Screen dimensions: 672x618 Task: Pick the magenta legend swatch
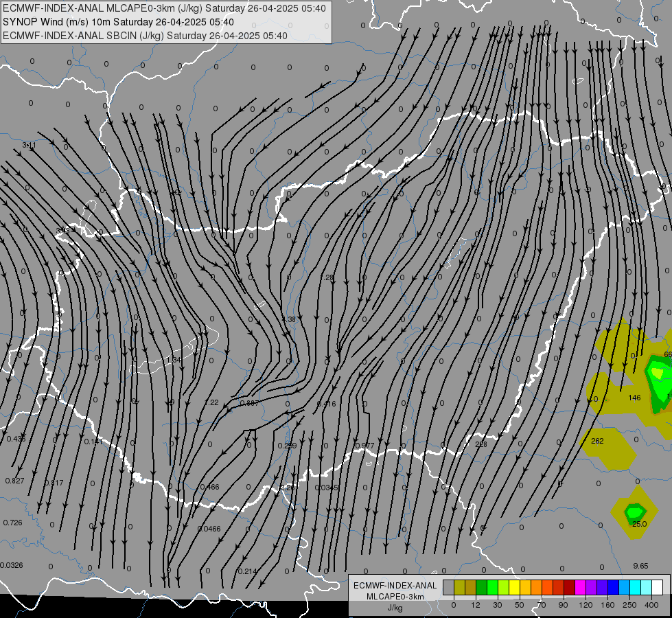point(581,587)
